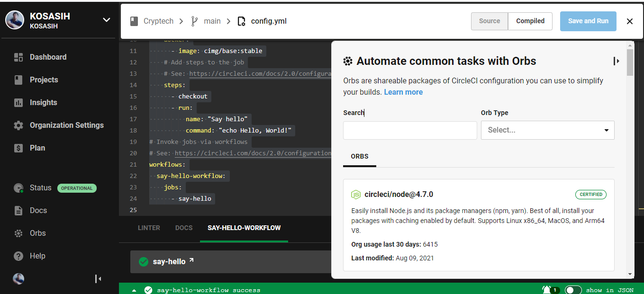Switch to the DOCS tab

click(x=184, y=228)
